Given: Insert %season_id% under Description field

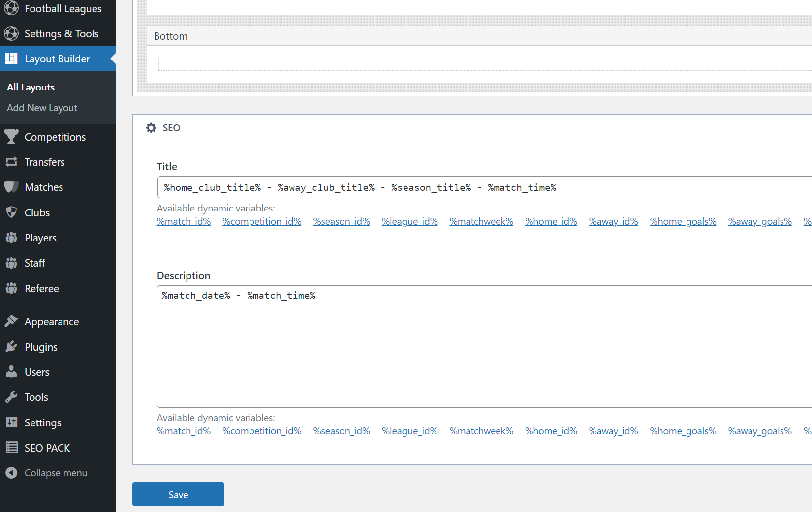Looking at the screenshot, I should (342, 431).
